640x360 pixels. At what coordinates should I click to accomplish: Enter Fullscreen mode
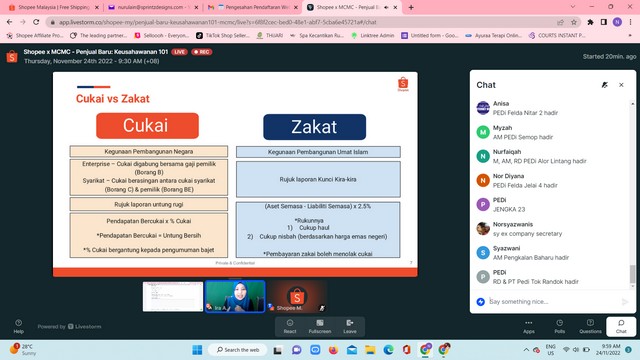[320, 327]
